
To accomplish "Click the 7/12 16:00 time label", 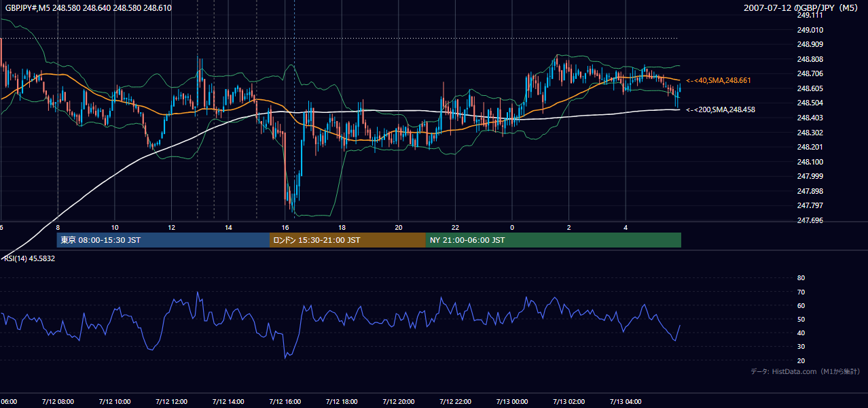I will pyautogui.click(x=285, y=402).
